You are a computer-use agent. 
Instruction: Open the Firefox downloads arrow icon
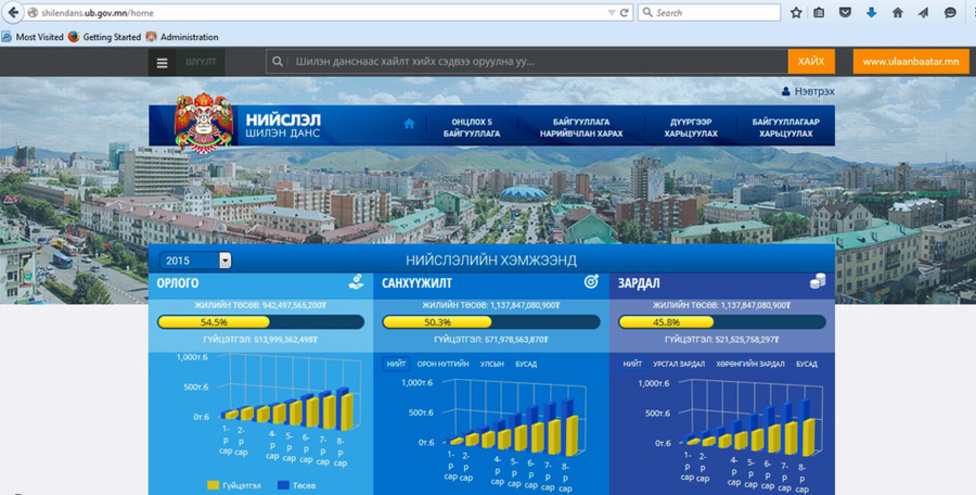click(871, 13)
